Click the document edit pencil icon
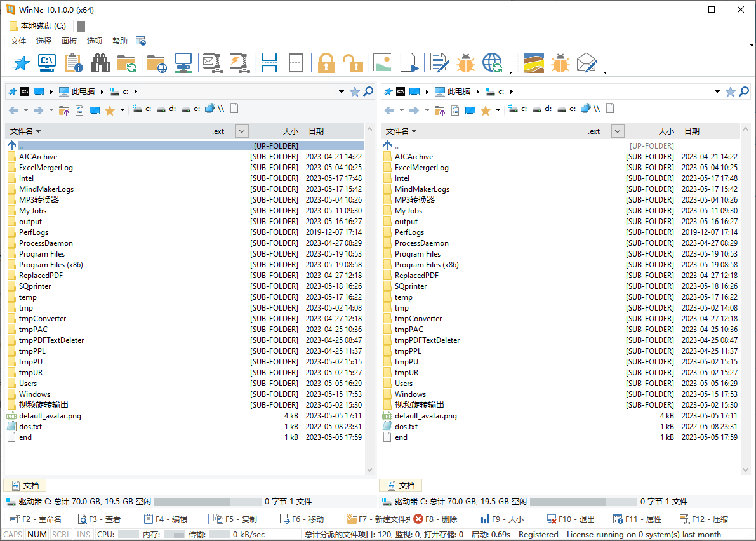The image size is (756, 541). coord(439,63)
